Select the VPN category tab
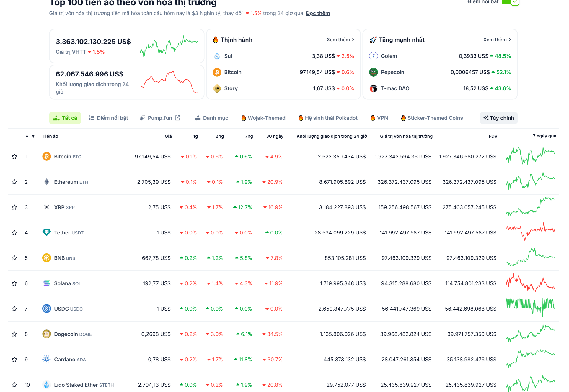569x392 pixels. 379,118
